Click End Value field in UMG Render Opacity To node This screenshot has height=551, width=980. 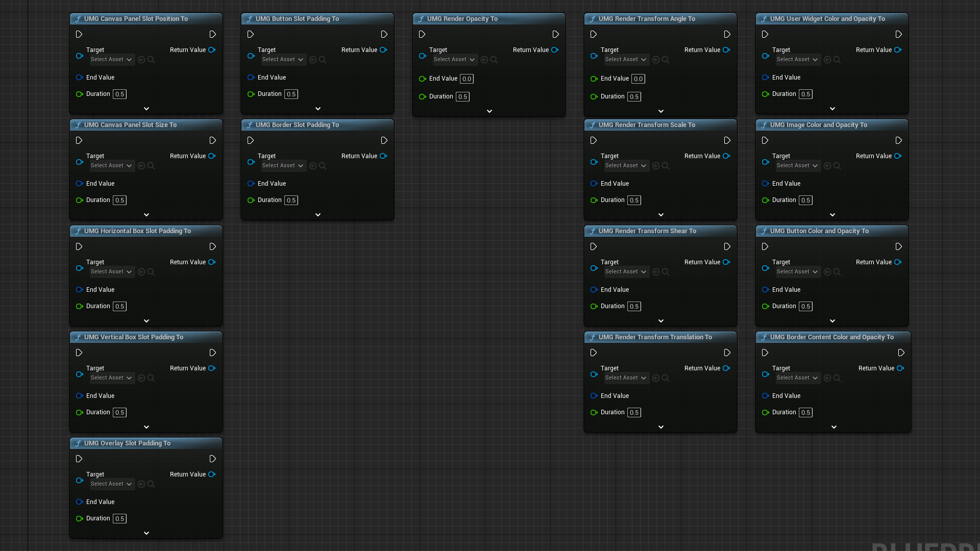[x=467, y=79]
